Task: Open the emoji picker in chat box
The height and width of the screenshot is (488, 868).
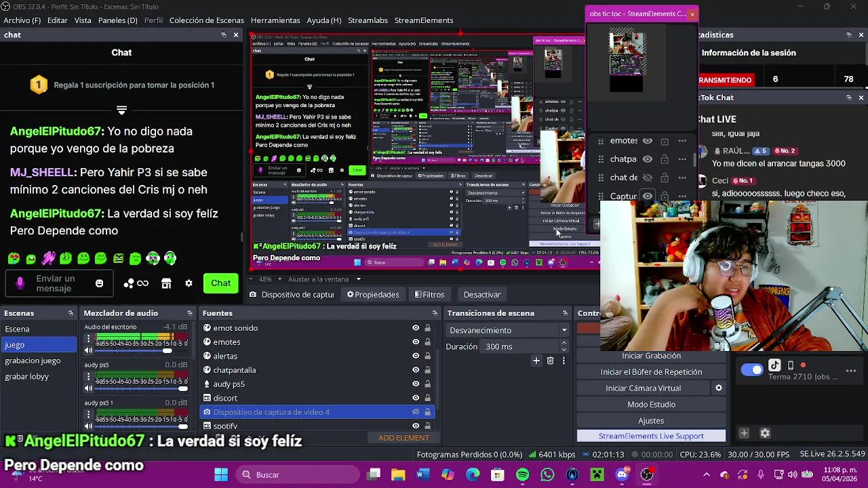Action: point(99,283)
